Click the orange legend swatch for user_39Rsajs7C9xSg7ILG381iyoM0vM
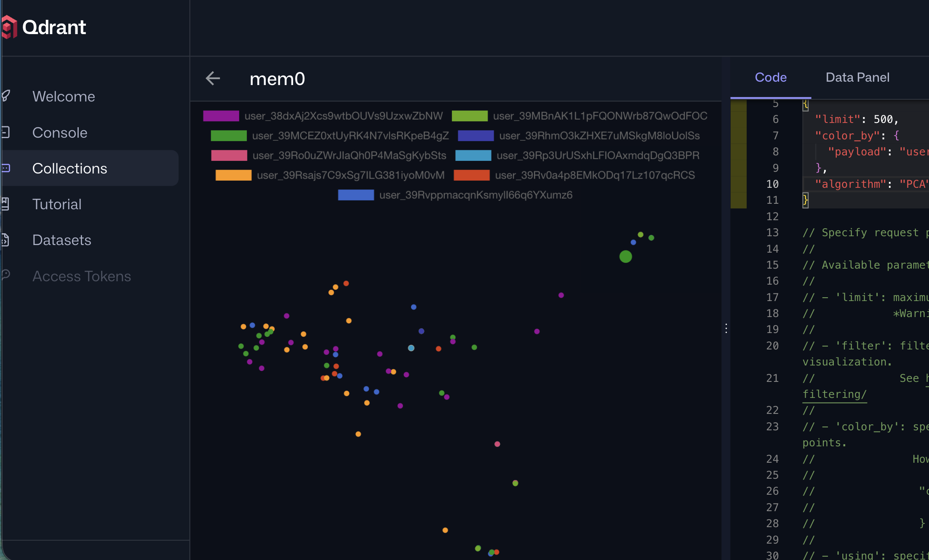The image size is (929, 560). [233, 175]
